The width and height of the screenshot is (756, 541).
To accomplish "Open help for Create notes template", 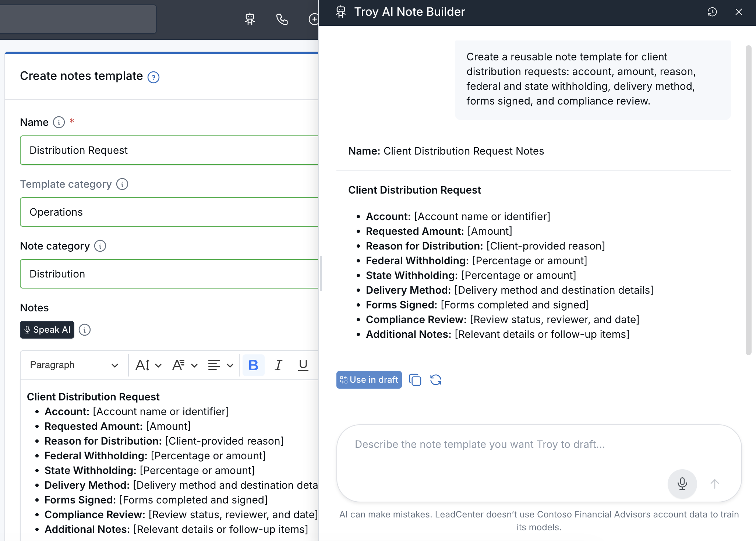I will 153,77.
